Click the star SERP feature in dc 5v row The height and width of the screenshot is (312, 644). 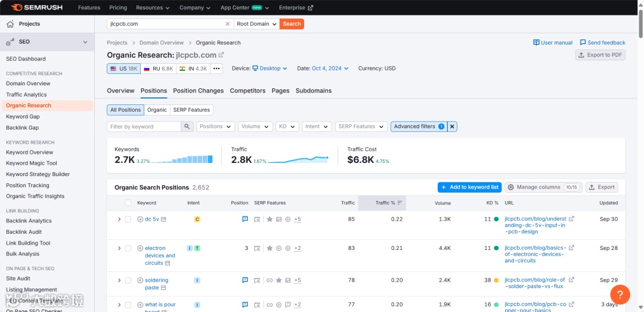270,220
